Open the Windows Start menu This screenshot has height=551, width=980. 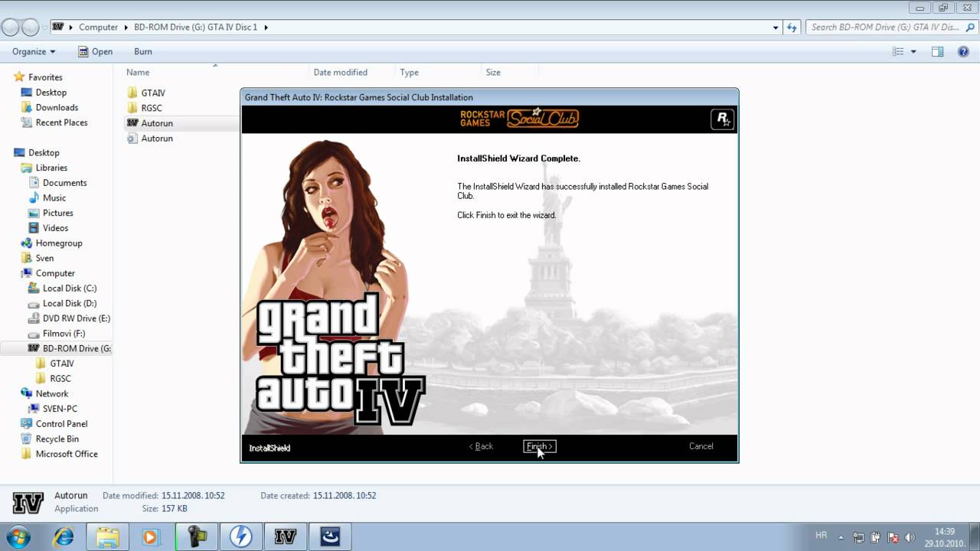18,536
